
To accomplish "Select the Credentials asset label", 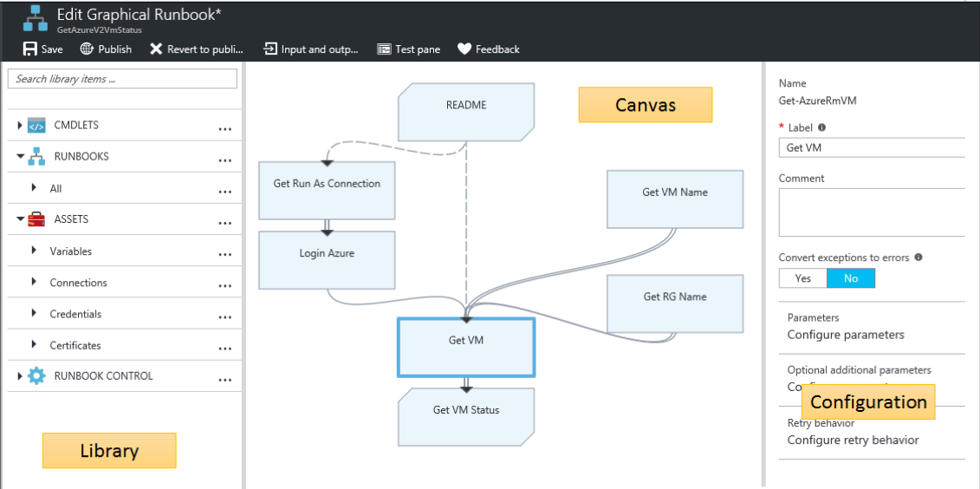I will pyautogui.click(x=75, y=314).
